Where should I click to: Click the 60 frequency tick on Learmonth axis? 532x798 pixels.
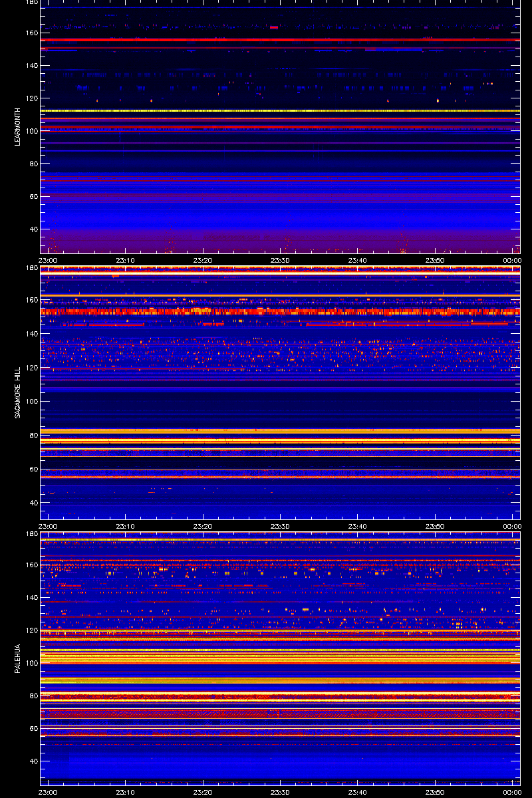coord(34,197)
